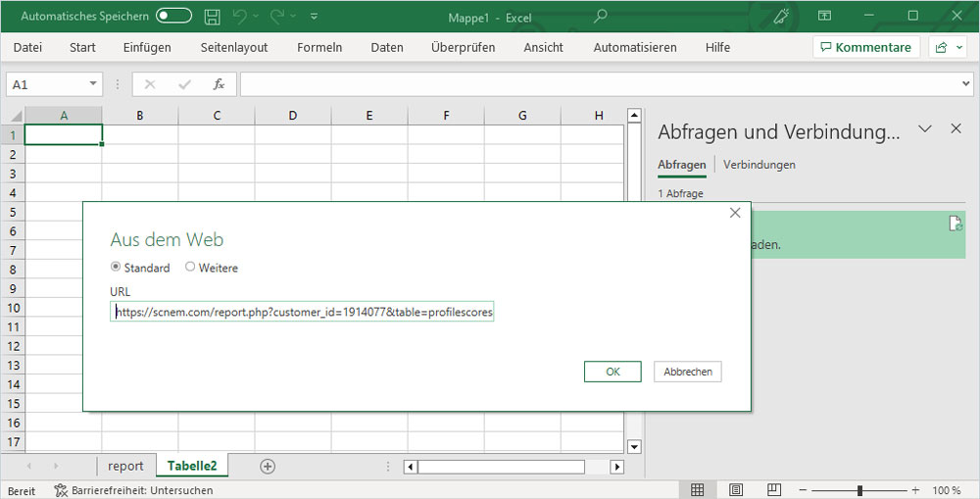Open the Datei menu
980x499 pixels.
28,47
